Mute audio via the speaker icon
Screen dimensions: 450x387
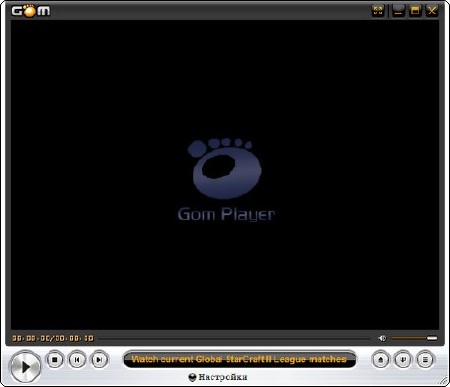click(x=382, y=338)
